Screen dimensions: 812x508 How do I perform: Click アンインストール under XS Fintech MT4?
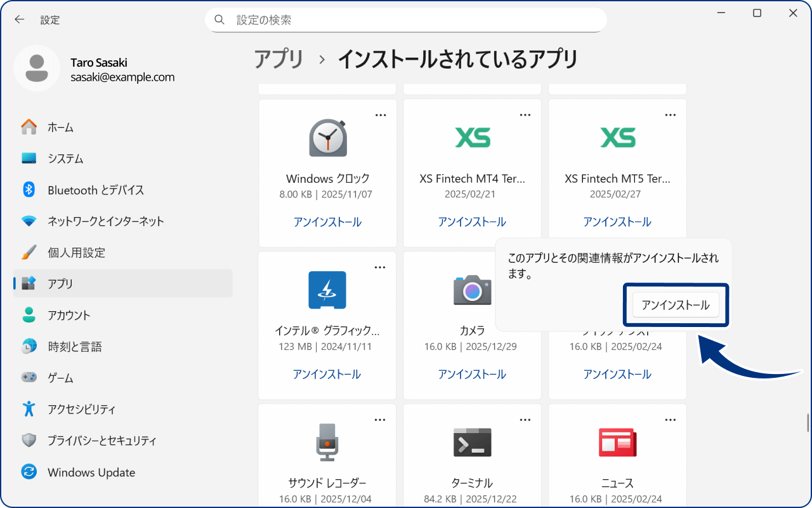472,222
